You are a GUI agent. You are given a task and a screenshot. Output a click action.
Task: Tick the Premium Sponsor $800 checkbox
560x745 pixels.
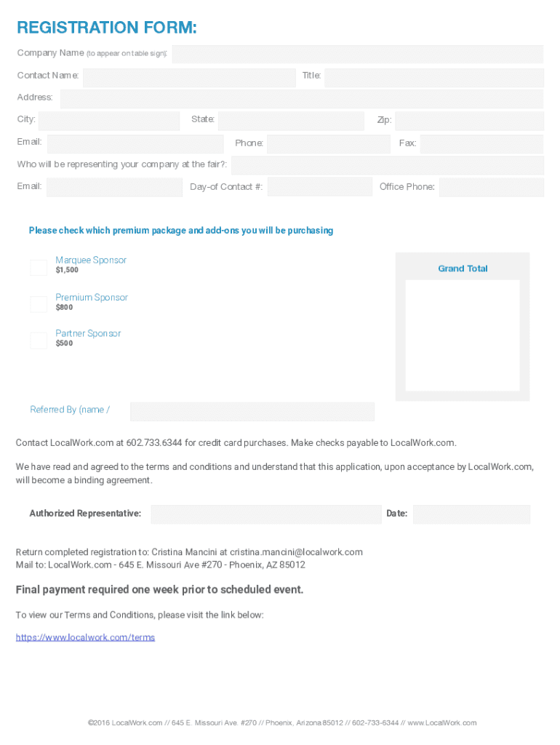click(x=39, y=304)
